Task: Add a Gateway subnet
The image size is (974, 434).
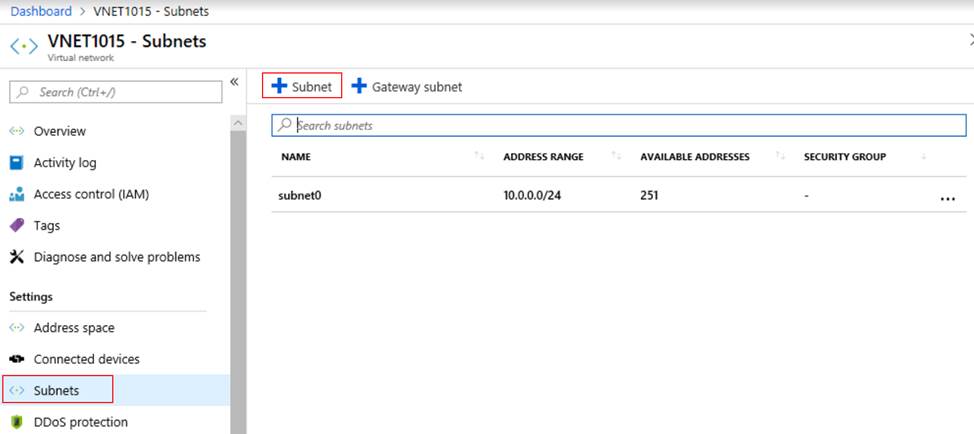Action: click(406, 87)
